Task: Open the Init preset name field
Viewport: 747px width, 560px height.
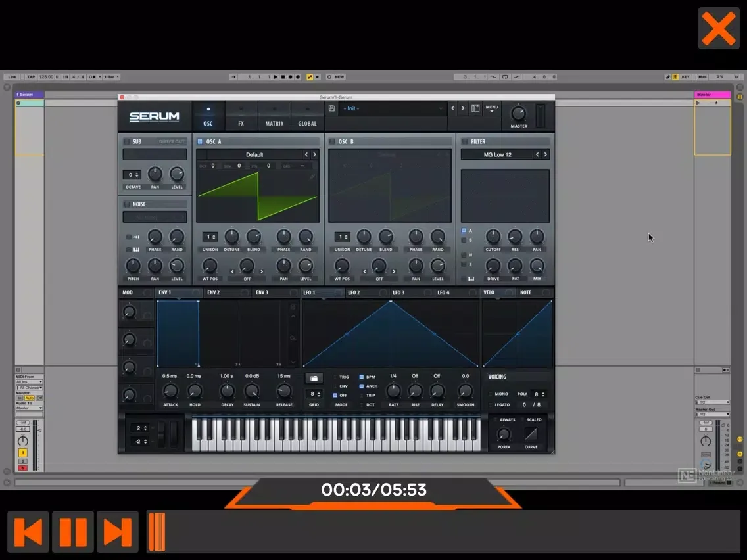Action: pos(392,108)
